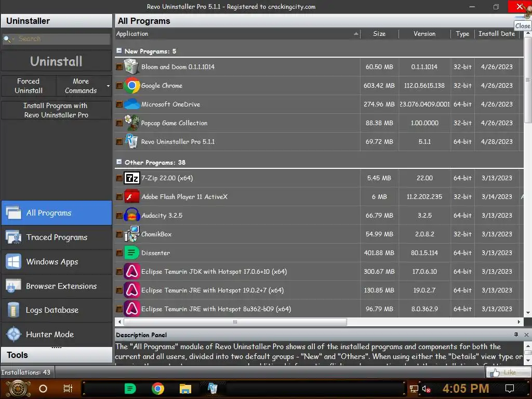Open Cortana circle on taskbar

click(x=43, y=389)
